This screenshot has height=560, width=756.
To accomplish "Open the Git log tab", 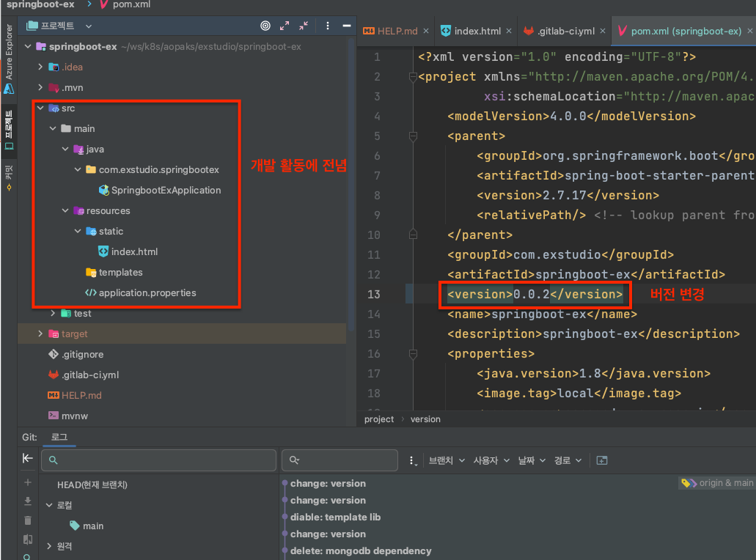I will click(x=59, y=437).
